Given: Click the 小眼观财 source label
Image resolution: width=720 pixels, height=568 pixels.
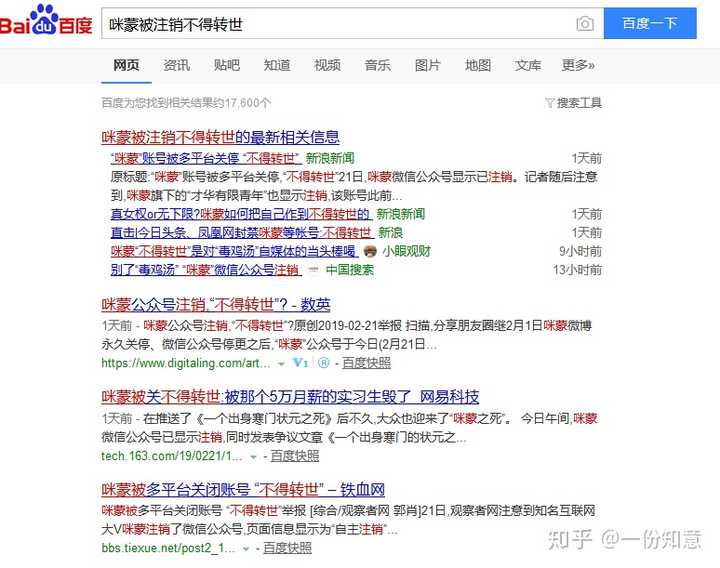Looking at the screenshot, I should [406, 251].
